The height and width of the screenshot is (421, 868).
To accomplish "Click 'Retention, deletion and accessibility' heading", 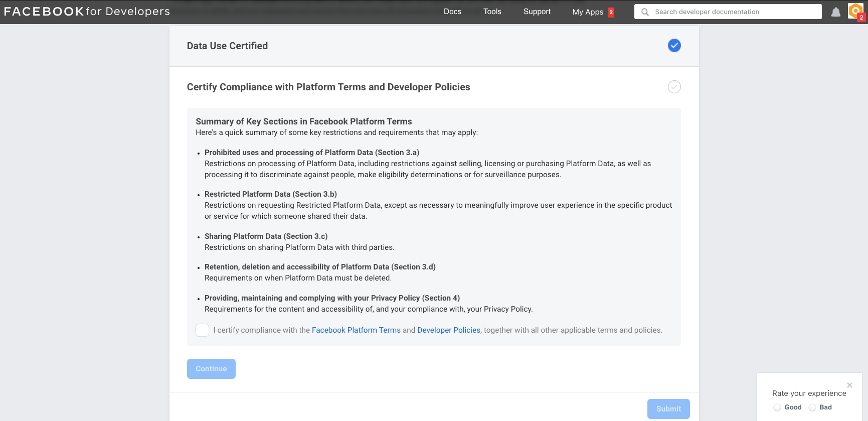I will [320, 267].
